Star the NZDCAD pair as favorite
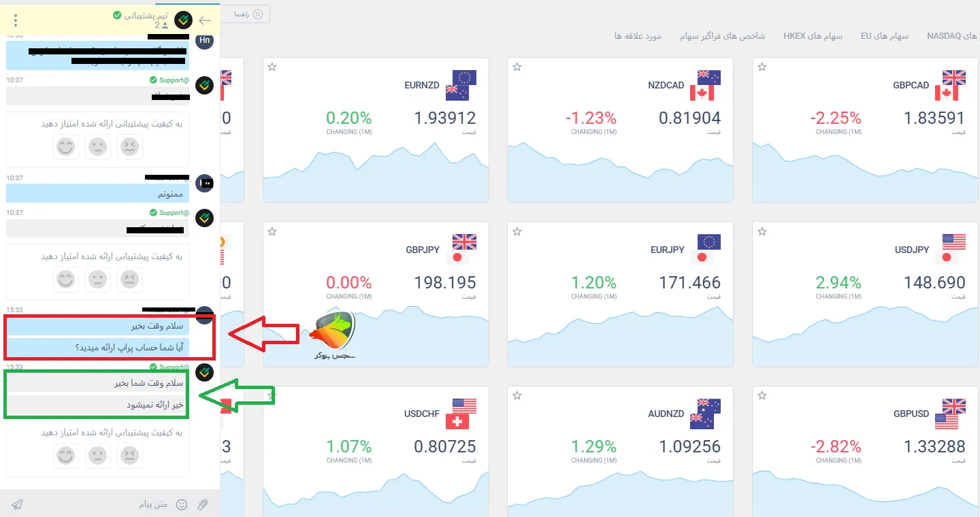 [517, 67]
